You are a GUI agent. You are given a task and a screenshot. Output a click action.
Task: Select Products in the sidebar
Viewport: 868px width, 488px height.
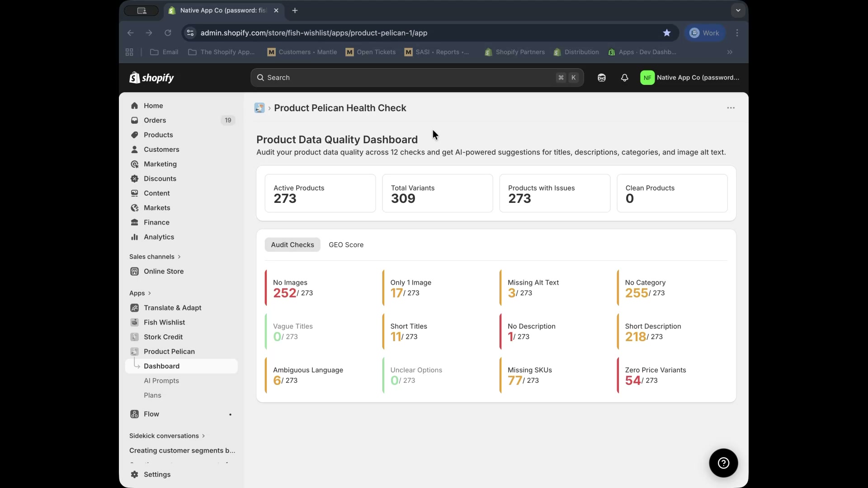click(158, 135)
